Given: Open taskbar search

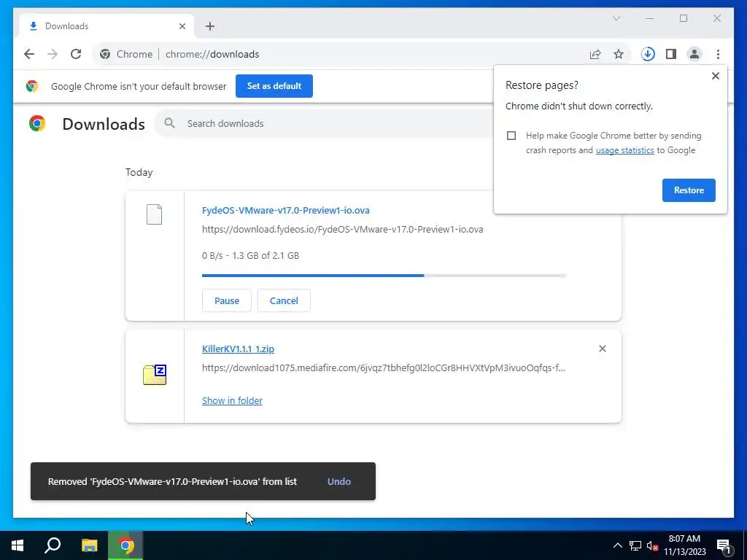Looking at the screenshot, I should 53,545.
